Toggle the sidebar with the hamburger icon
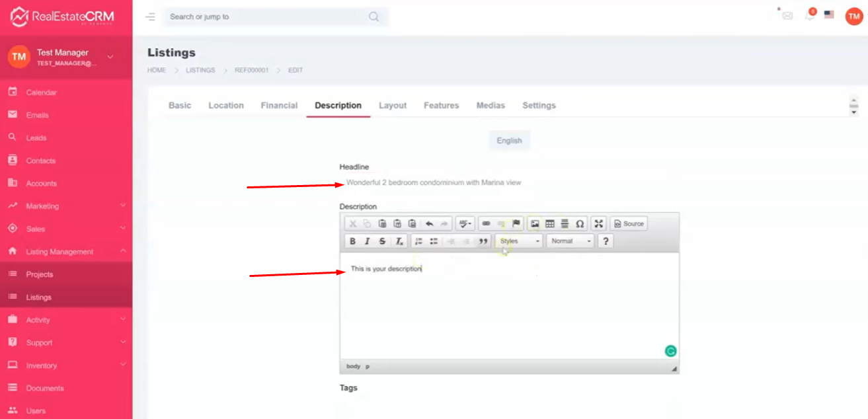868x419 pixels. pos(150,17)
